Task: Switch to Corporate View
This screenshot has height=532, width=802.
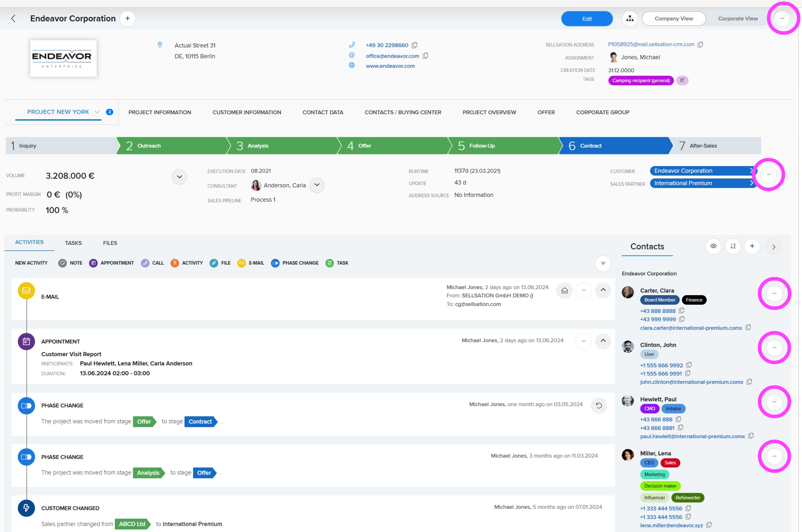Action: pyautogui.click(x=738, y=19)
